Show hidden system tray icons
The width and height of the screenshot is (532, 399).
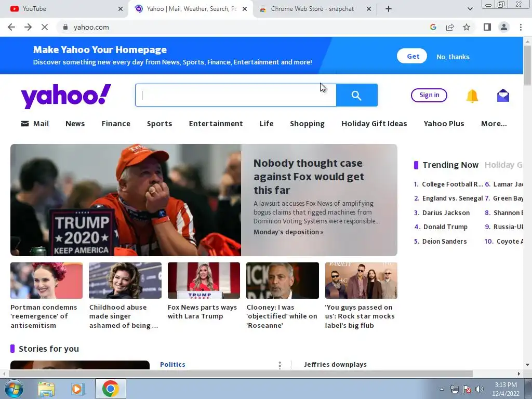(442, 389)
